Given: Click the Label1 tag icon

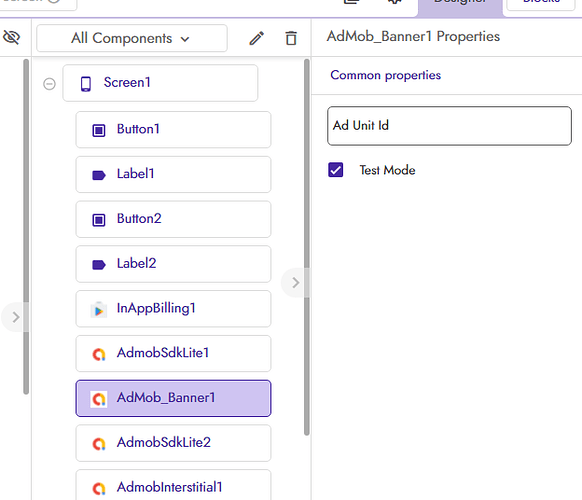Looking at the screenshot, I should [x=99, y=175].
